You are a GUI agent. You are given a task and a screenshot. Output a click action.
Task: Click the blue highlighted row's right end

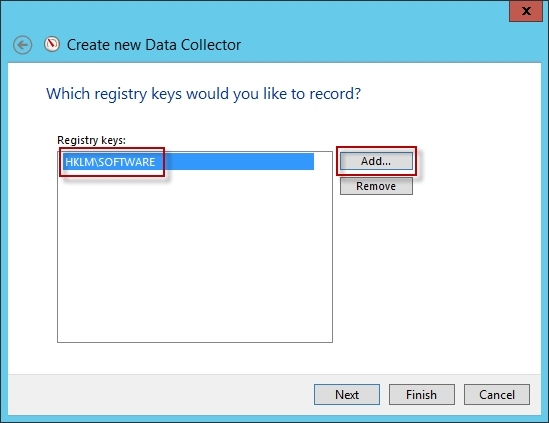(x=301, y=162)
